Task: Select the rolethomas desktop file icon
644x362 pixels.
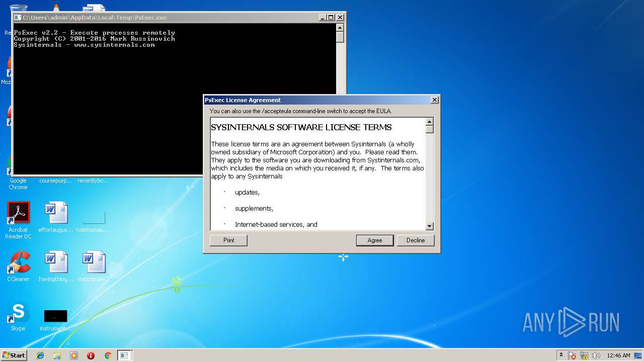Action: [x=94, y=220]
